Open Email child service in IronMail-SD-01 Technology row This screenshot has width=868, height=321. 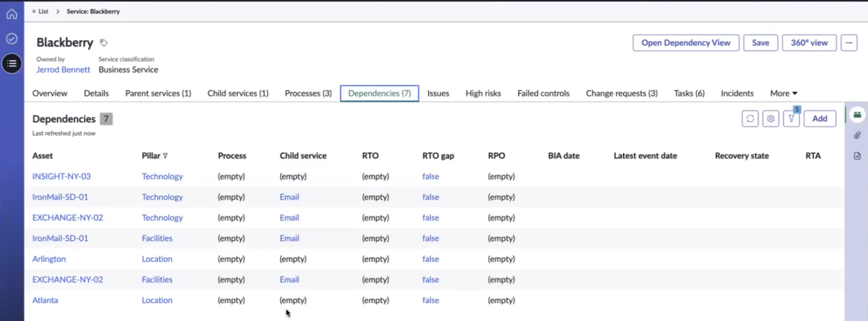[289, 197]
